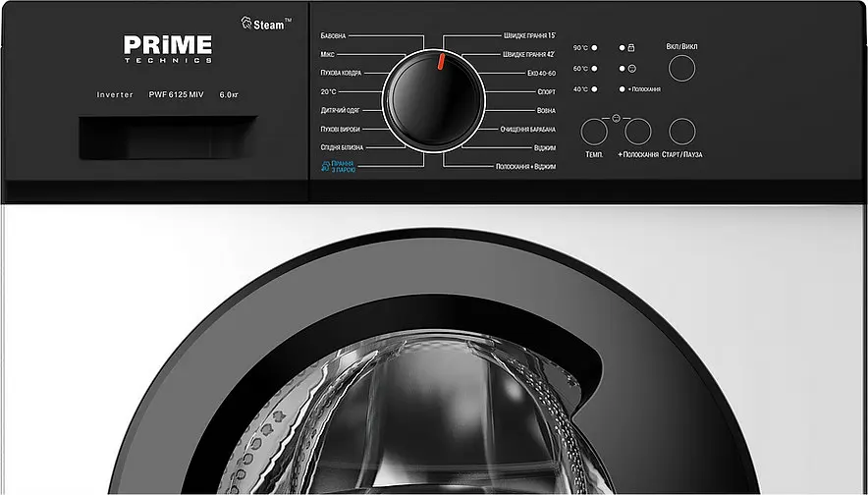The height and width of the screenshot is (495, 868).
Task: Click the Еко 40-60 program label
Action: tap(541, 73)
